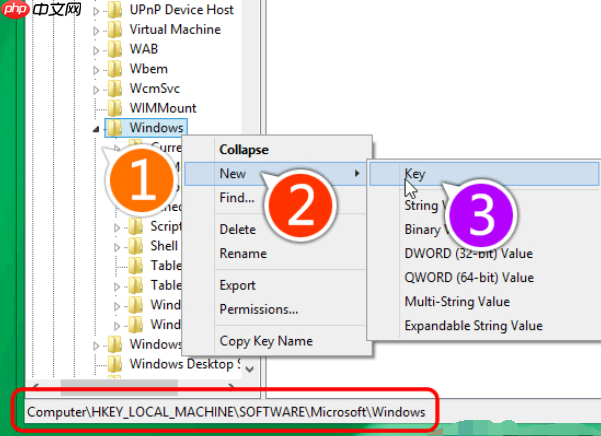Select the Wbem tree entry
The image size is (601, 436).
coord(149,69)
